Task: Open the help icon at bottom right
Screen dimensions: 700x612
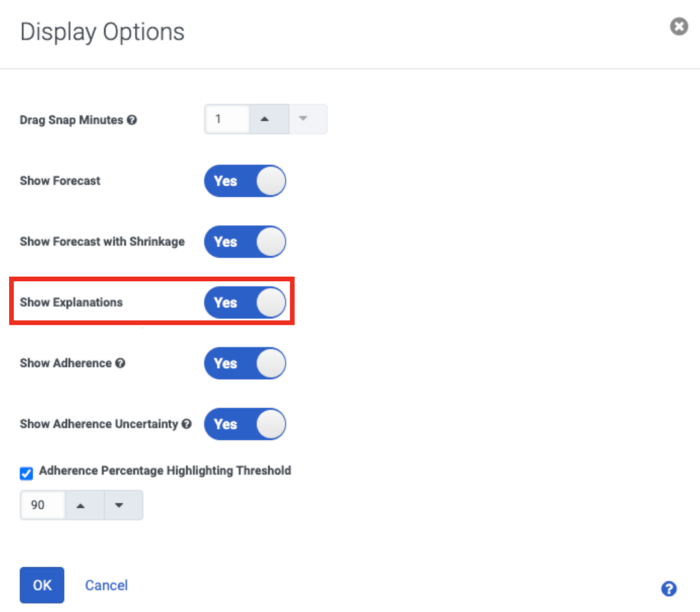Action: [669, 589]
